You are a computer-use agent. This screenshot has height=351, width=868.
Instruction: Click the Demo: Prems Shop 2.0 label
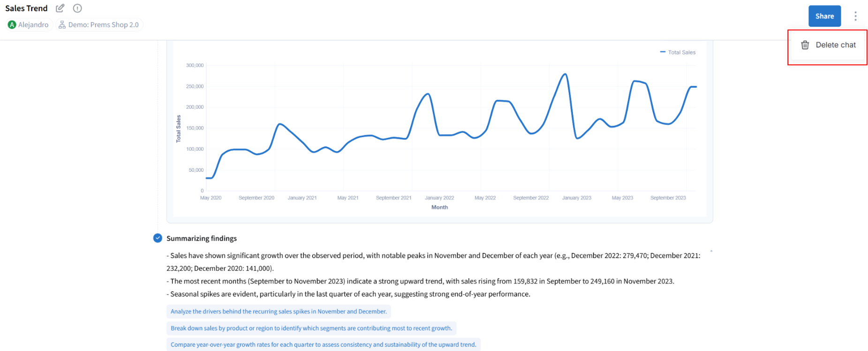click(103, 25)
